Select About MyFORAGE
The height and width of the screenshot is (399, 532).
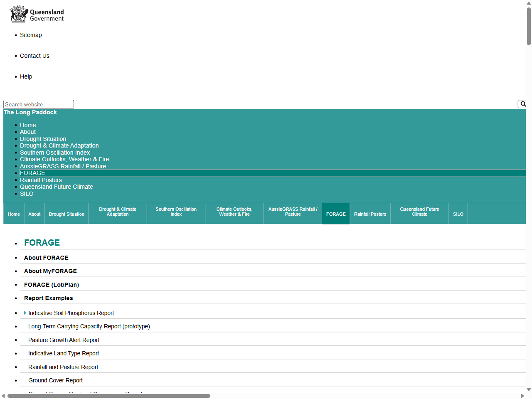point(50,271)
